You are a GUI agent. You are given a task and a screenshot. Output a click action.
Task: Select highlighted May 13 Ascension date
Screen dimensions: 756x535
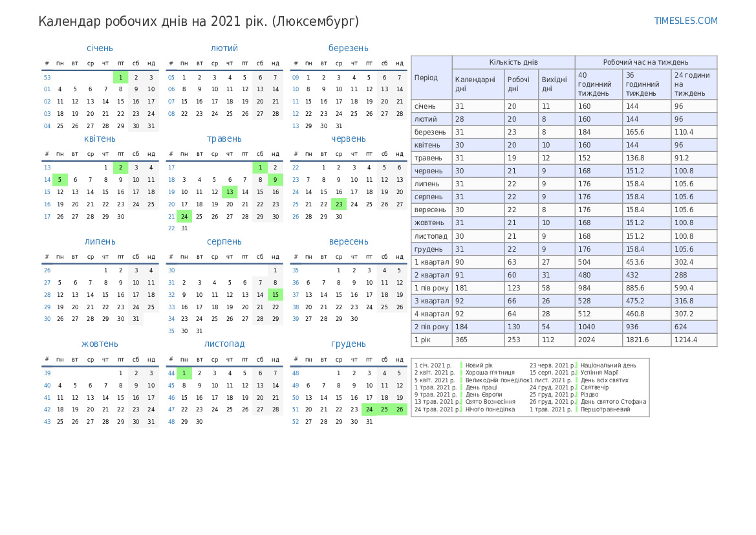tap(230, 192)
